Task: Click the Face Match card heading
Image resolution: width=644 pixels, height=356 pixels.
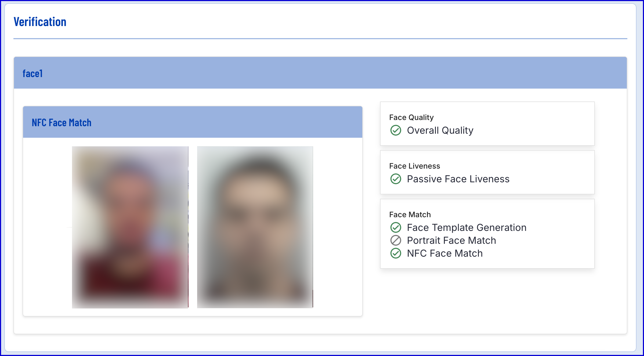Action: (x=410, y=215)
